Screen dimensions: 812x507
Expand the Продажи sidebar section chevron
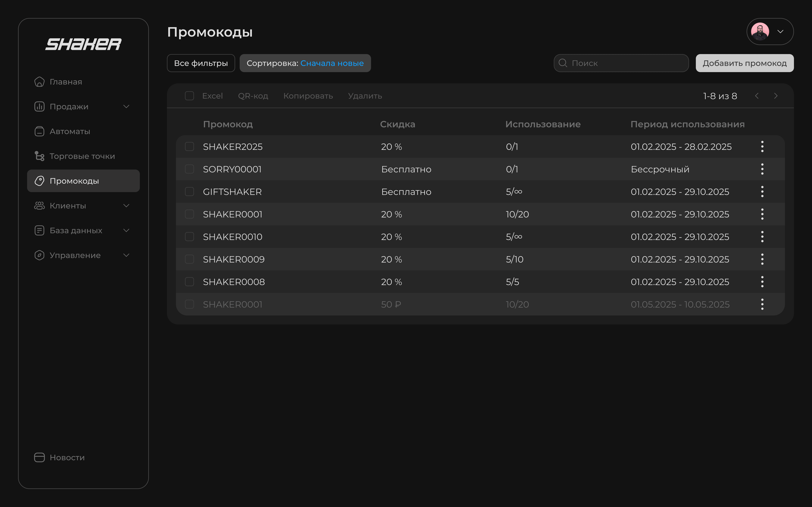[126, 107]
